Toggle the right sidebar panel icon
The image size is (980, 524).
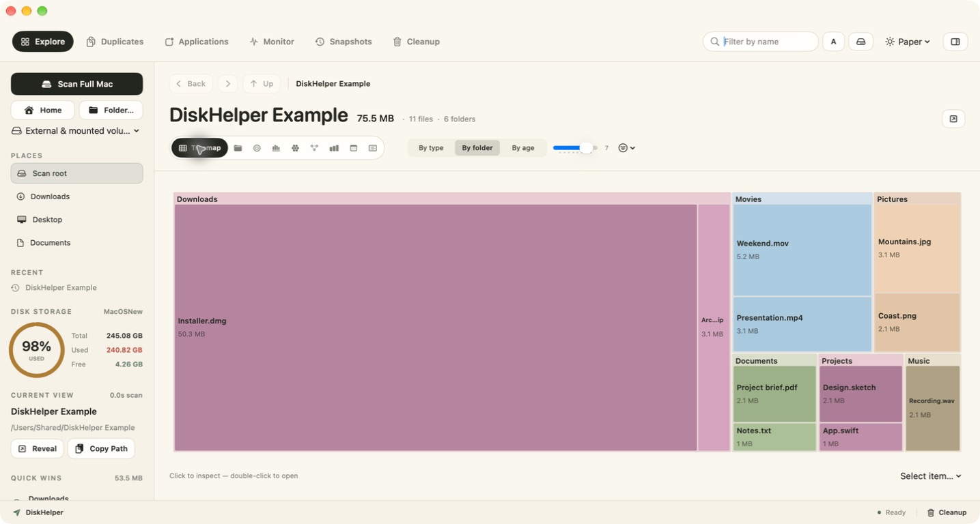(955, 42)
